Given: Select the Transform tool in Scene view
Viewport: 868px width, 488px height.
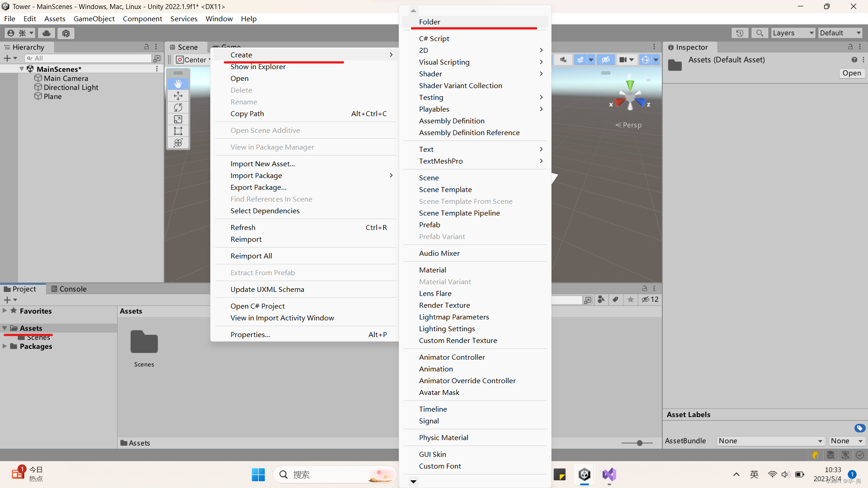Looking at the screenshot, I should 178,143.
